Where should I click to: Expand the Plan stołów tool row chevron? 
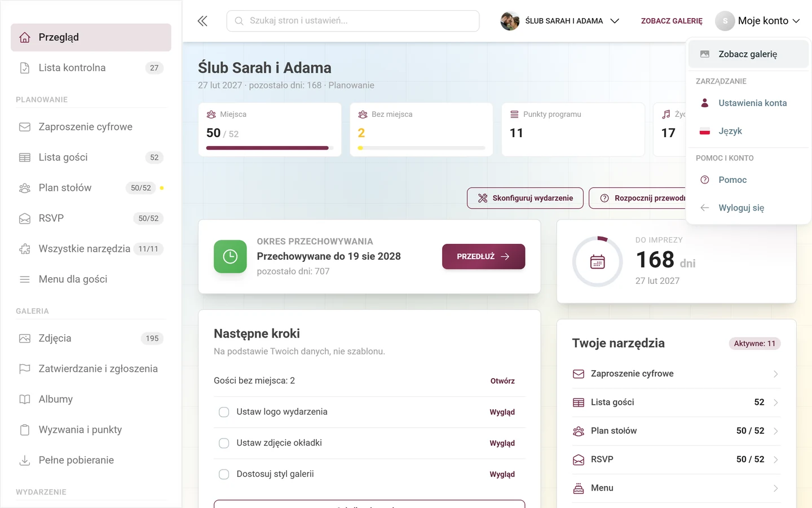point(776,431)
